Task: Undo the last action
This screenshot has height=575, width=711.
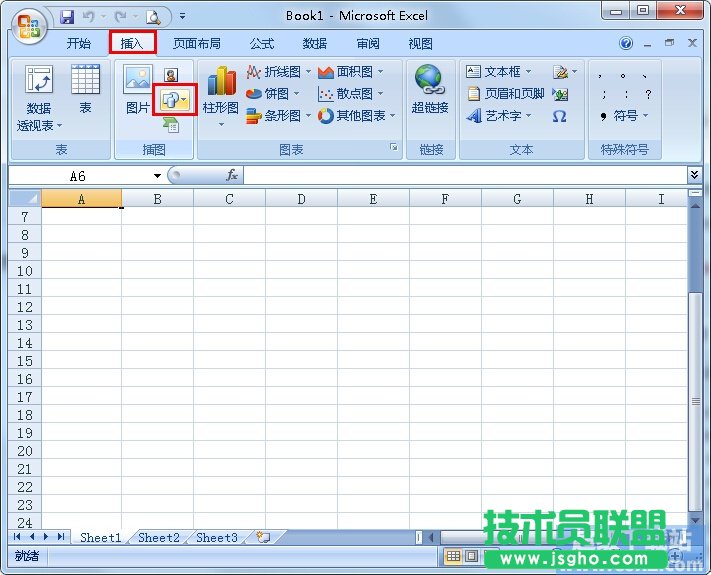Action: (89, 17)
